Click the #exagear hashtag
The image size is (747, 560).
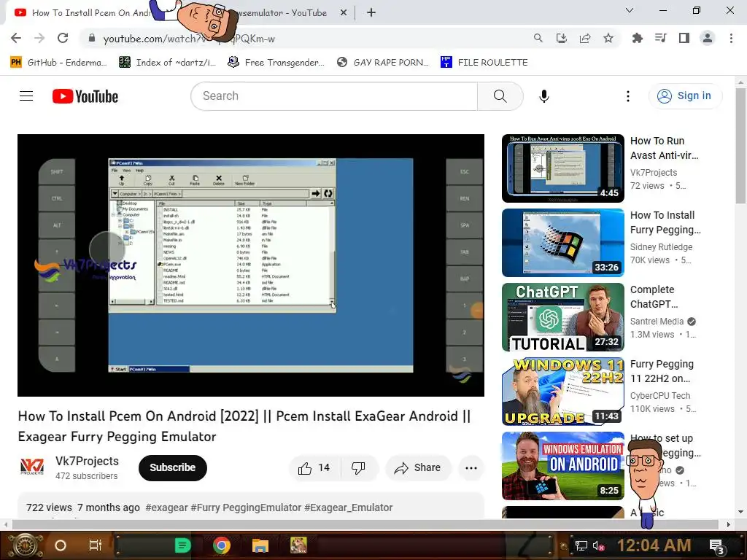[167, 507]
